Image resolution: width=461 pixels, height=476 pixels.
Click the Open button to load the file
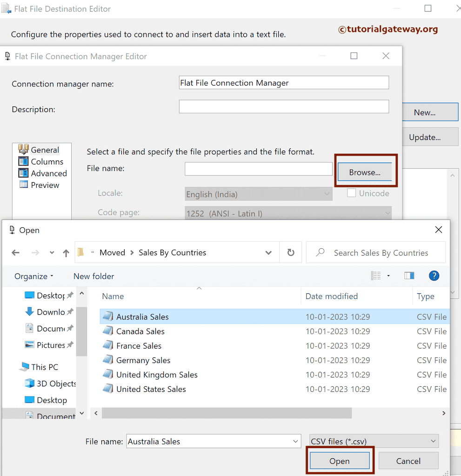(340, 461)
